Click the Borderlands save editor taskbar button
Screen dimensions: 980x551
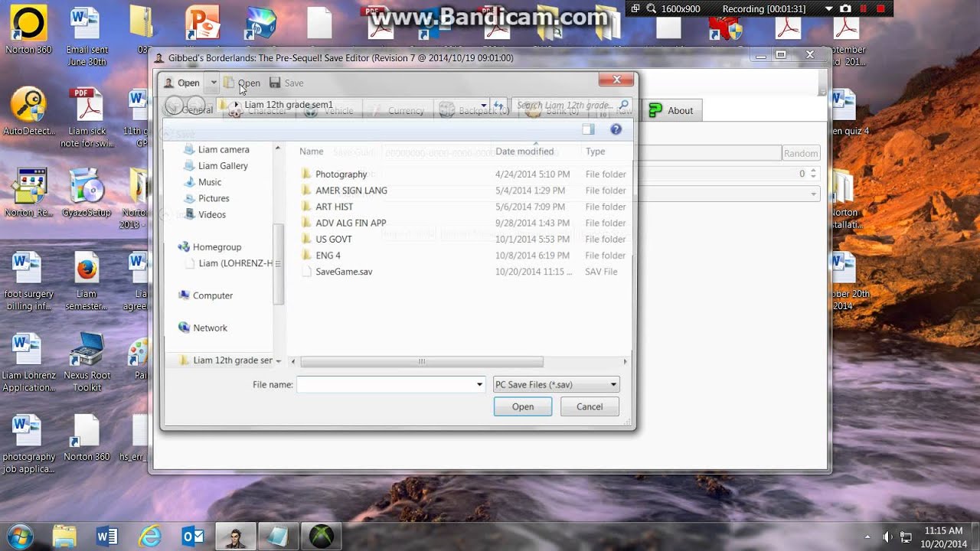pos(235,536)
